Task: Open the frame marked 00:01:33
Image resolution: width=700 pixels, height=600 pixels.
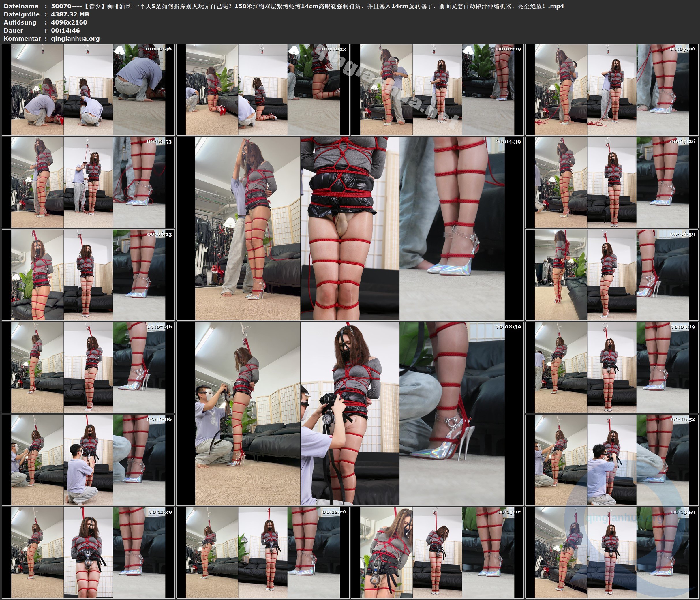Action: [x=262, y=90]
